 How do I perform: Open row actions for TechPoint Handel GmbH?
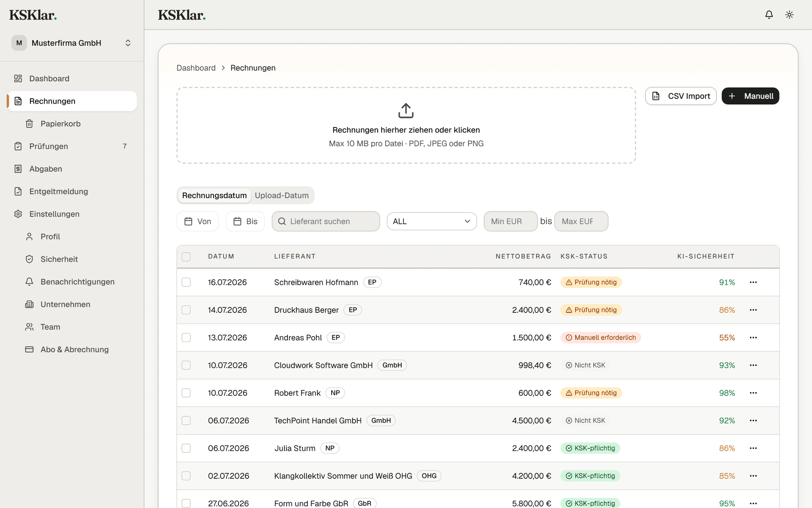[x=753, y=420]
